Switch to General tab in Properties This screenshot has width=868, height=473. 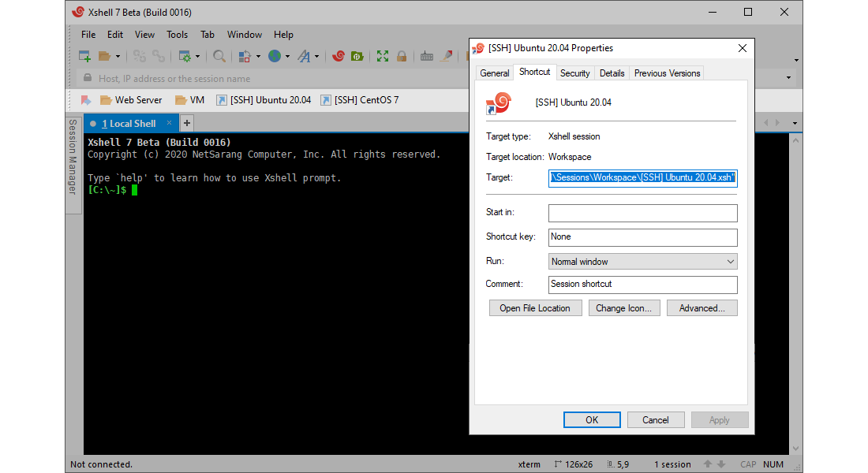(x=494, y=73)
